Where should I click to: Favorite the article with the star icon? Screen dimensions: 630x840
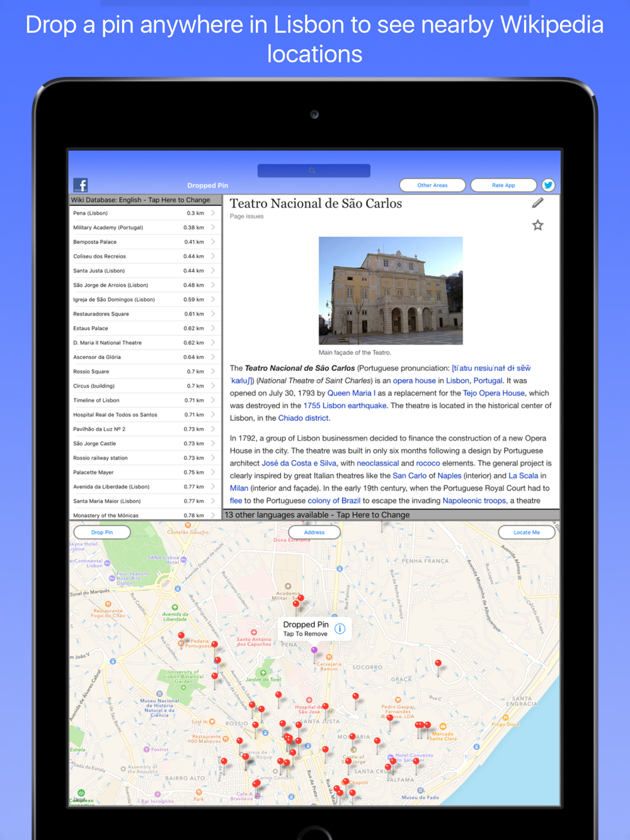pyautogui.click(x=537, y=225)
